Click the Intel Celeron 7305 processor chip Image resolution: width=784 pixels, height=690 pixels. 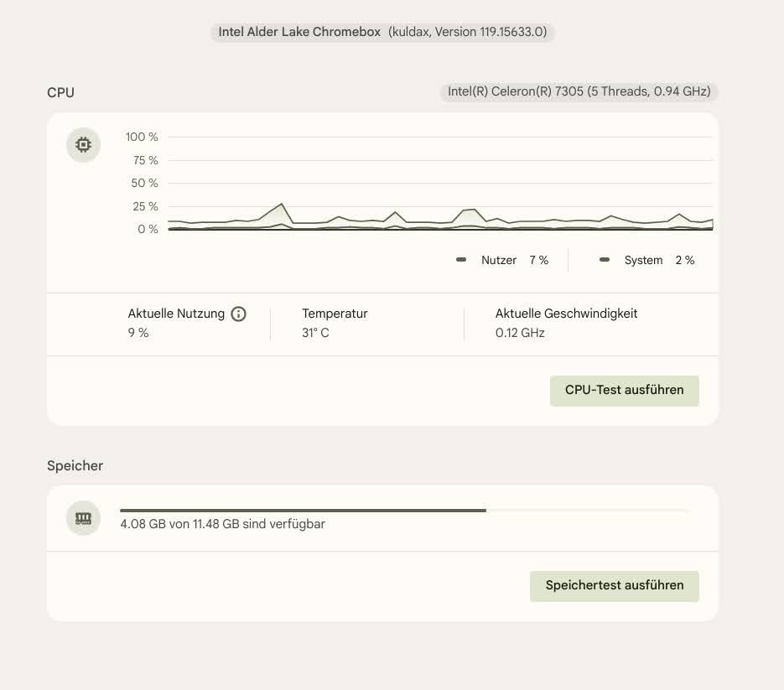(x=579, y=91)
